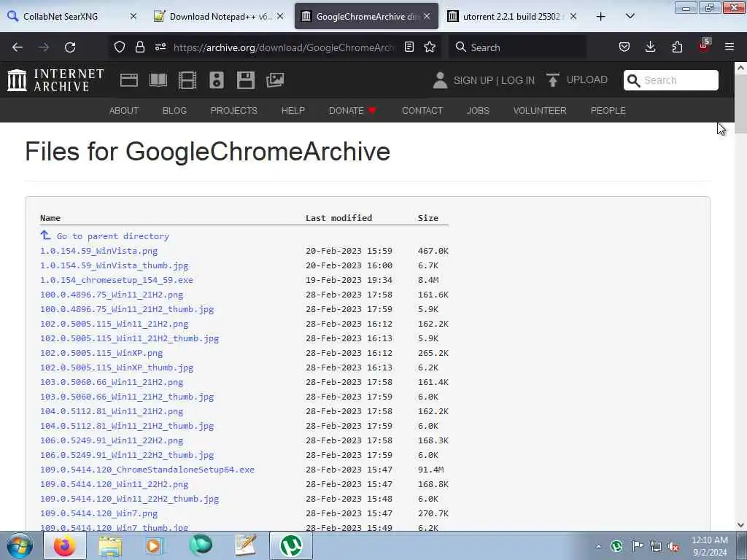747x560 pixels.
Task: Open 100.0.4896.75_Win11_21H2.png link
Action: point(112,295)
